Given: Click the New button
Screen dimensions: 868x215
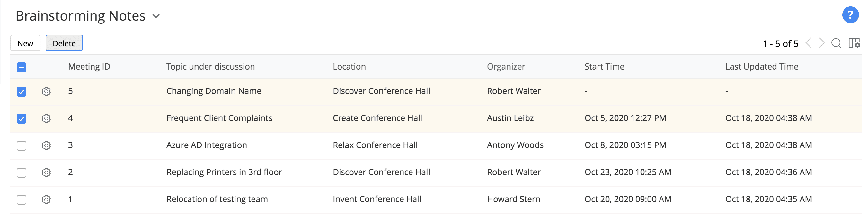Looking at the screenshot, I should coord(25,43).
